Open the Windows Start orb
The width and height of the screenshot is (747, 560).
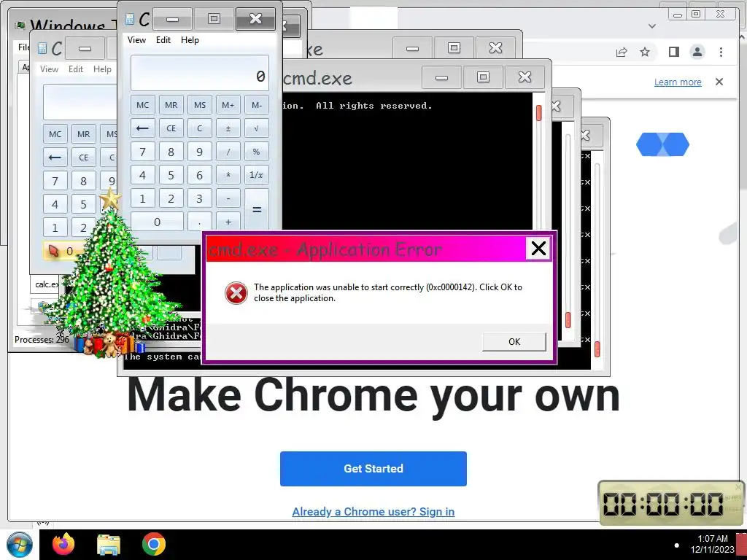(20, 545)
